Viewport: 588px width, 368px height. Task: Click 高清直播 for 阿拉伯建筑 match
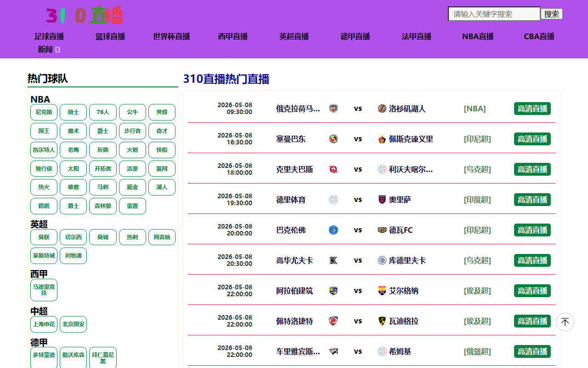click(x=532, y=291)
